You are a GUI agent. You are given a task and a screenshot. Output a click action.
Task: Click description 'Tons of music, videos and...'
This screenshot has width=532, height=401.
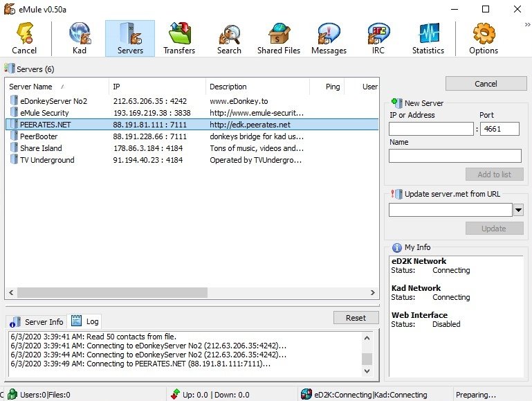(x=257, y=148)
